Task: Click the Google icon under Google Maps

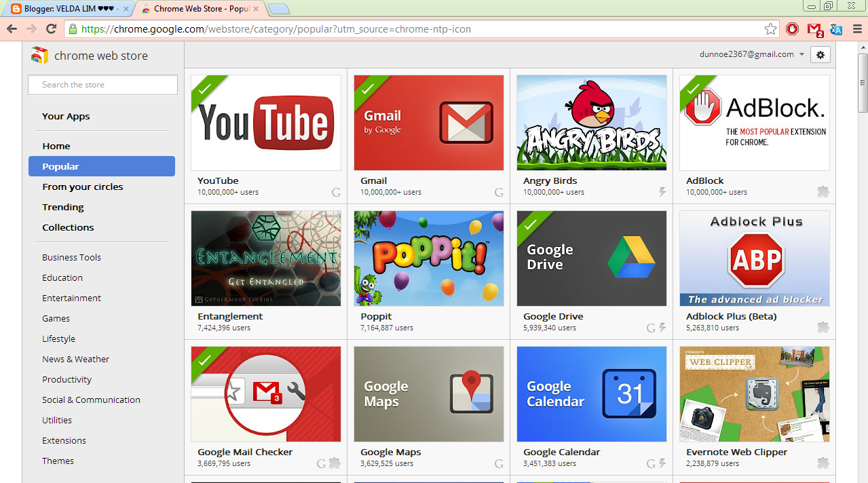Action: (499, 463)
